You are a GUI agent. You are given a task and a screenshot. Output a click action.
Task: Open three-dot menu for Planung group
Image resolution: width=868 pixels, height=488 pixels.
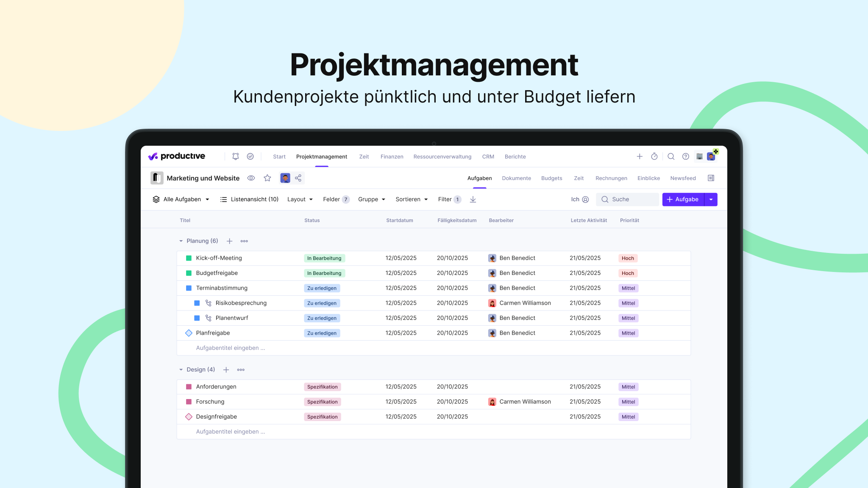[244, 241]
